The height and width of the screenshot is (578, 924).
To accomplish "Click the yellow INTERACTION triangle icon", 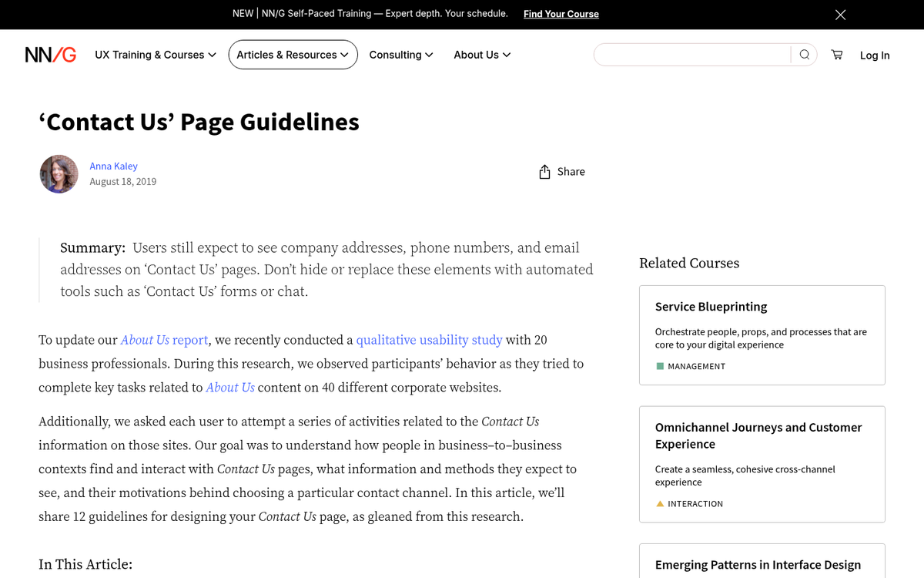I will pos(660,503).
